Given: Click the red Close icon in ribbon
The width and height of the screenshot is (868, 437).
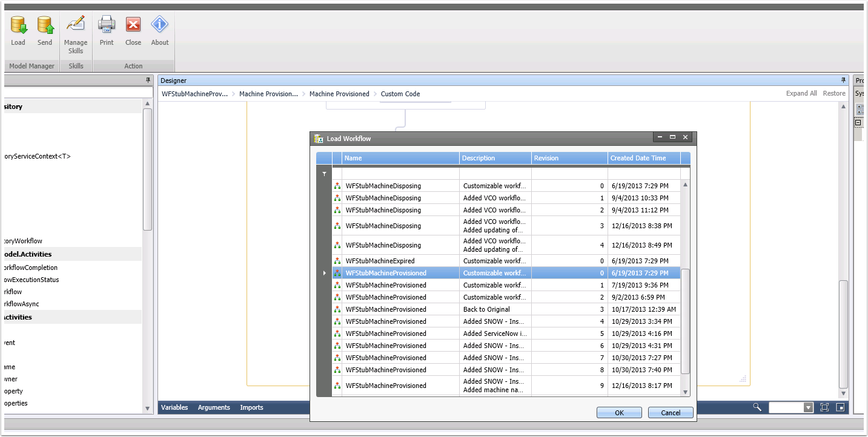Looking at the screenshot, I should point(133,24).
